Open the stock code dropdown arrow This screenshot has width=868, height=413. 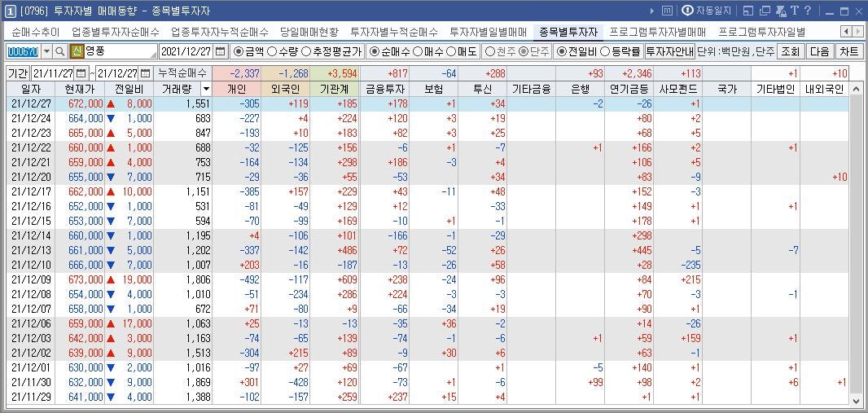coord(46,51)
